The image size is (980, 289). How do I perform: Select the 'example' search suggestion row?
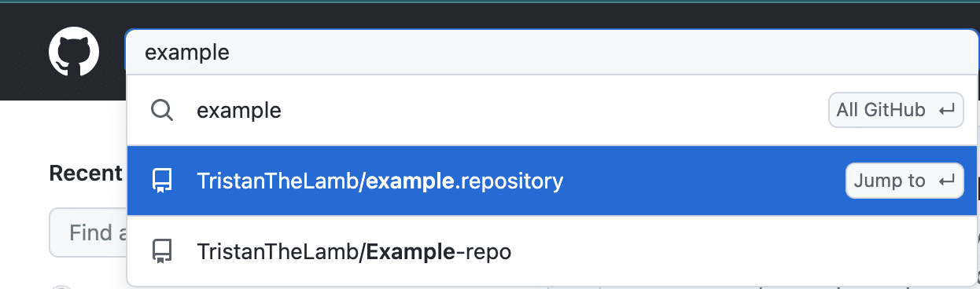[x=552, y=111]
